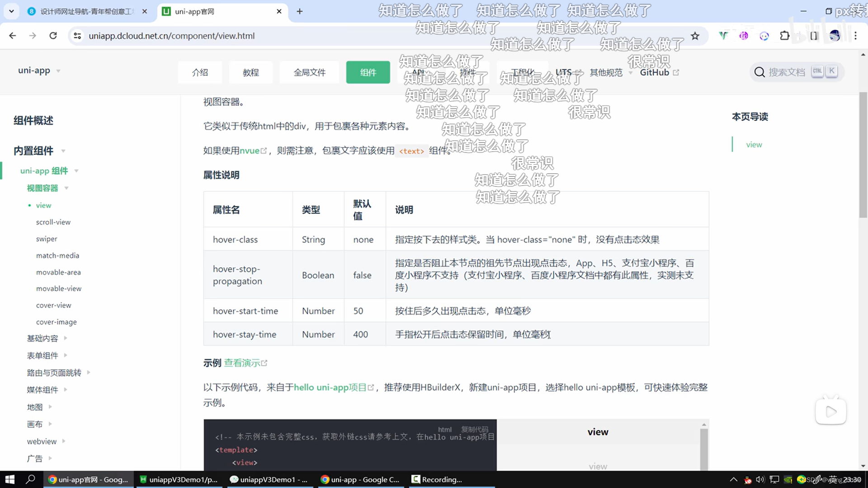Bookmark this page with the star icon

[695, 36]
